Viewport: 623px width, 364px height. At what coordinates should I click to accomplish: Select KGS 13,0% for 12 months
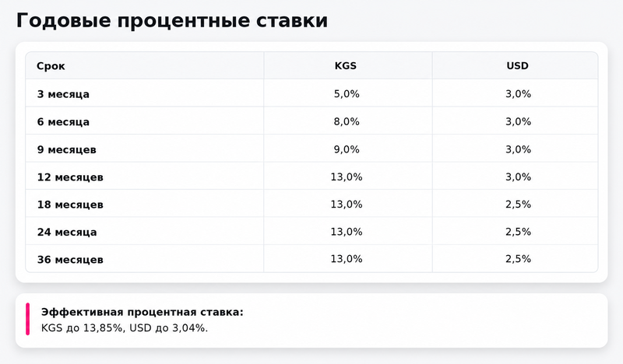point(347,177)
